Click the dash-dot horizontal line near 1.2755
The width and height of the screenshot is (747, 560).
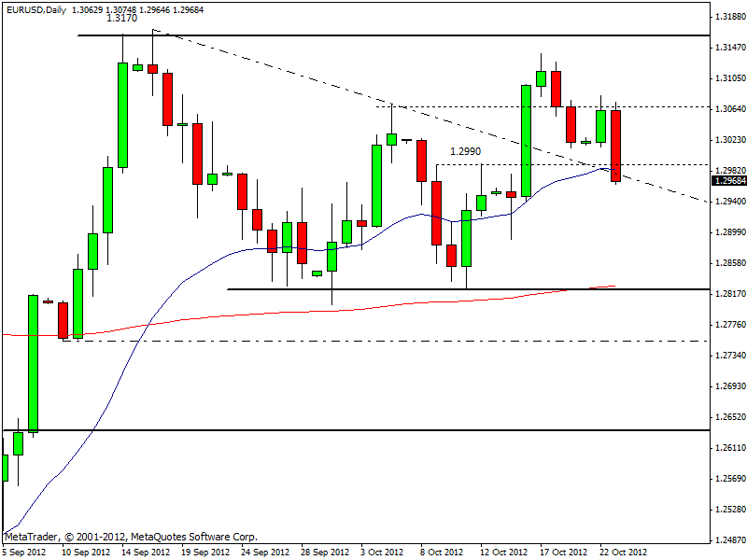pos(373,341)
